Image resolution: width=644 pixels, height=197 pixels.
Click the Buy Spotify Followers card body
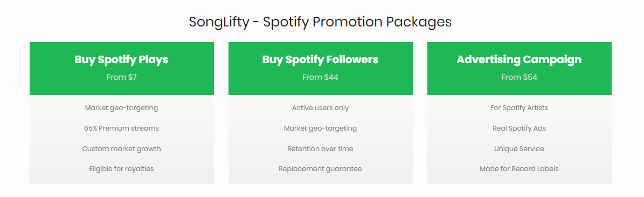pos(320,139)
